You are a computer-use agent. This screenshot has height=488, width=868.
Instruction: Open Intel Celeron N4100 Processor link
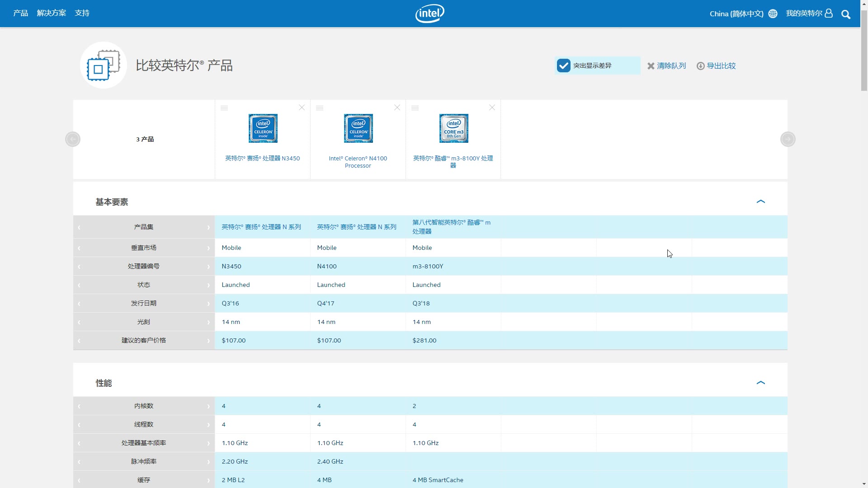358,162
